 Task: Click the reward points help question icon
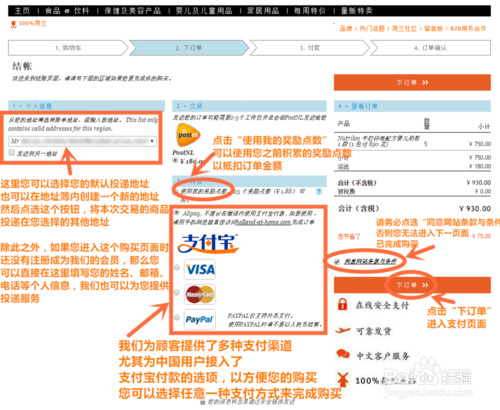pyautogui.click(x=319, y=191)
